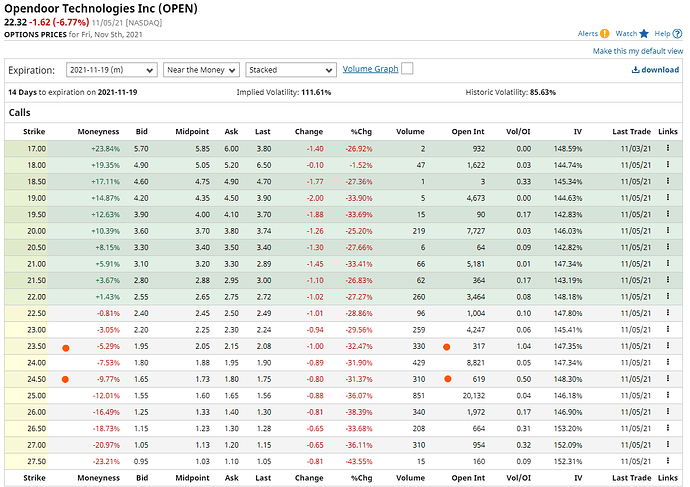Click top %Chg column header
This screenshot has width=690, height=487.
[x=361, y=132]
